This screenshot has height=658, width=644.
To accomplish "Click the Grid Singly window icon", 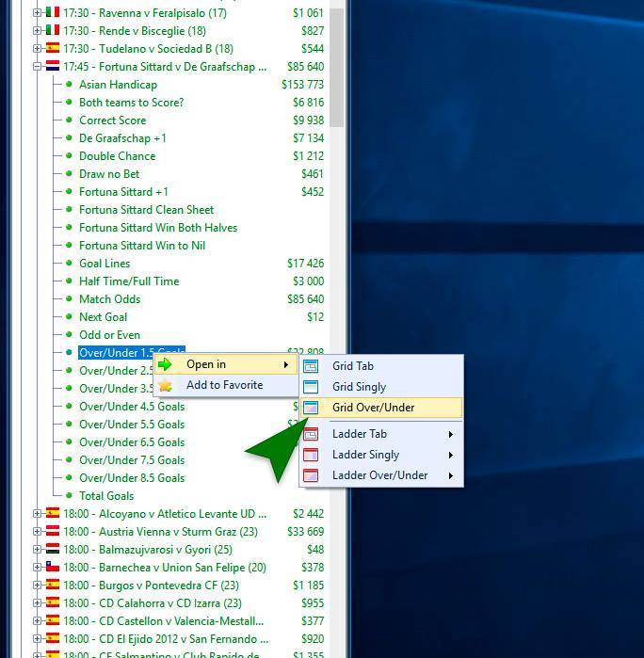I will [x=311, y=387].
